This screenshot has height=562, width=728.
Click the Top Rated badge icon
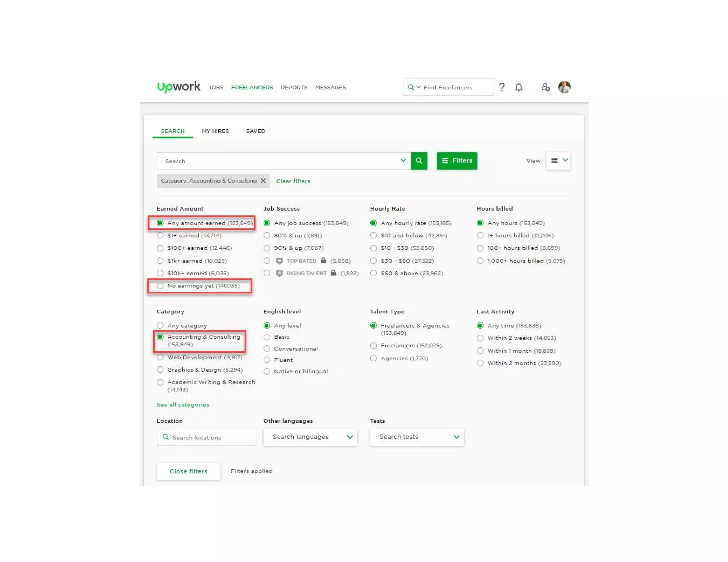pyautogui.click(x=279, y=261)
